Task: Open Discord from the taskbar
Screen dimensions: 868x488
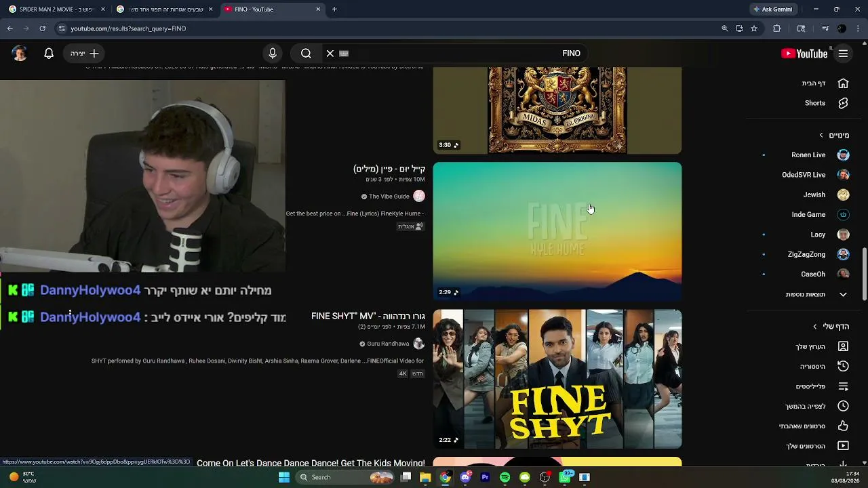Action: tap(465, 477)
